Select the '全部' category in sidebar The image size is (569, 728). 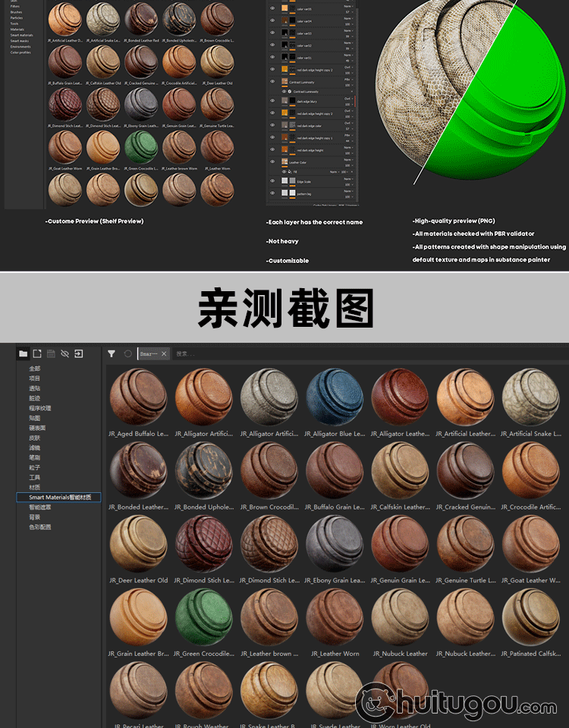click(x=35, y=369)
